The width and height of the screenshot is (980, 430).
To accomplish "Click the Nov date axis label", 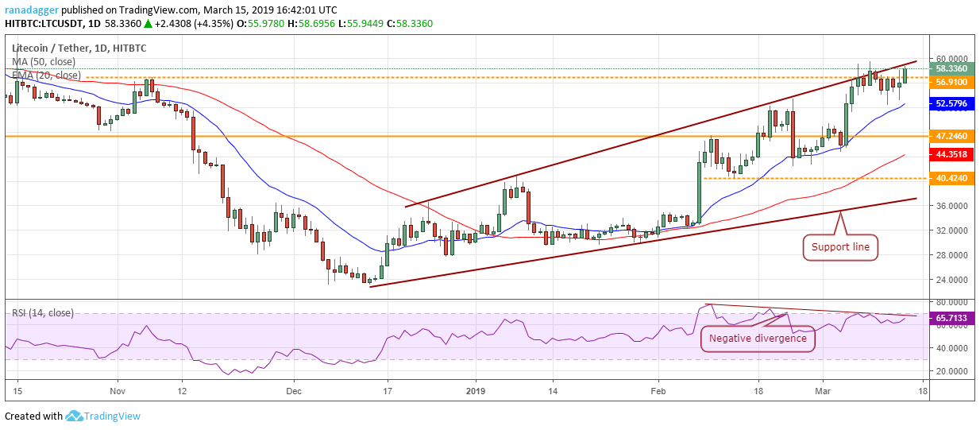I will coord(117,391).
